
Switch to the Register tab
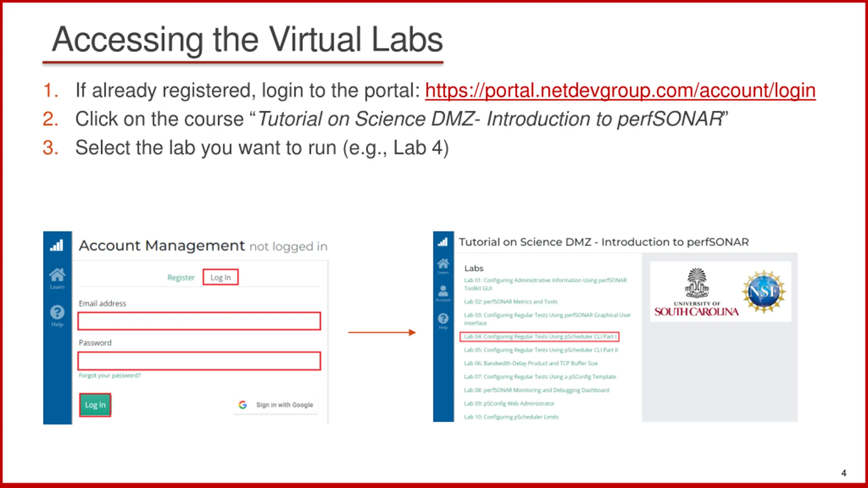181,278
